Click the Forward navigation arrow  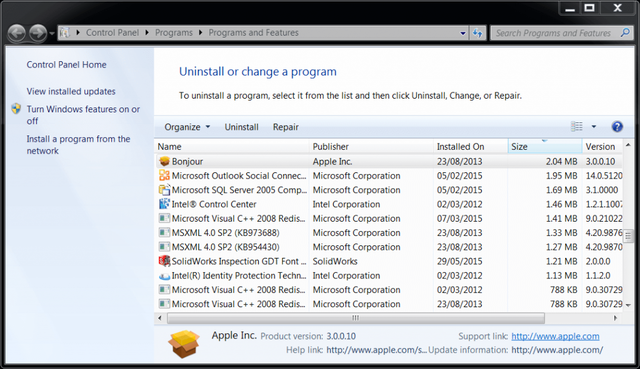pos(38,33)
